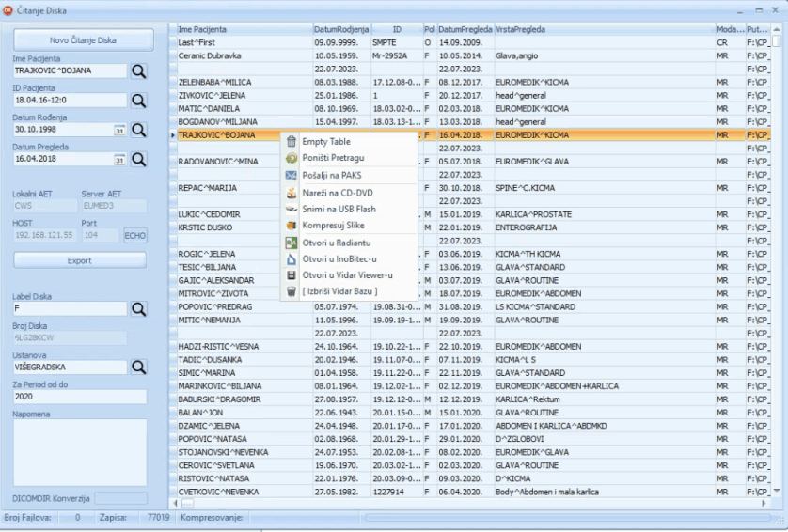Viewport: 788px width, 532px height.
Task: Click the Pošalji na PAKS envelope icon
Action: coord(292,175)
